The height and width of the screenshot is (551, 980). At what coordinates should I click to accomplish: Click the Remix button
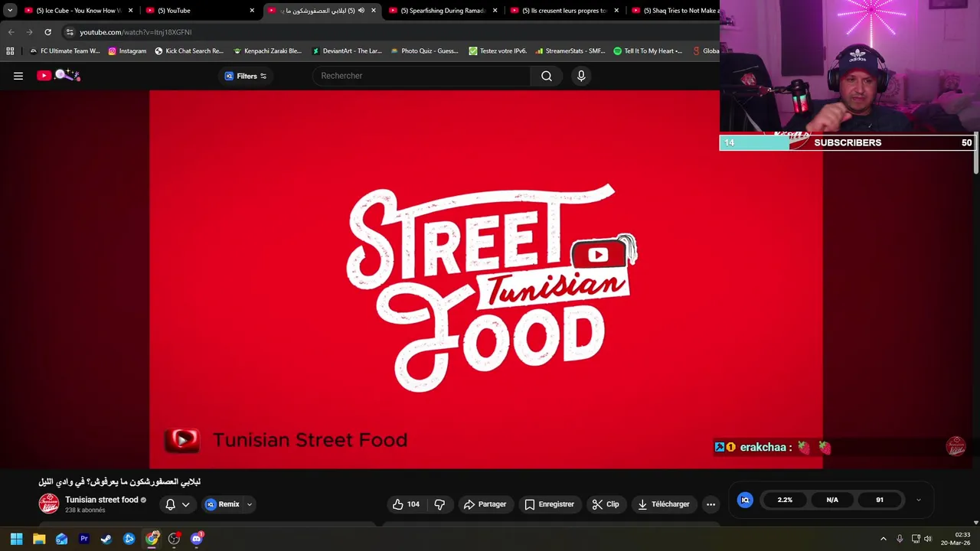pyautogui.click(x=223, y=504)
